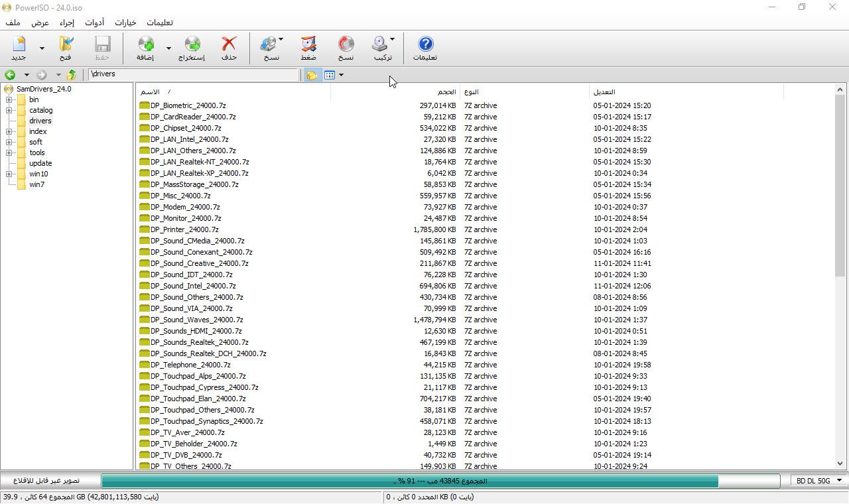Click the view mode grid icon

tap(330, 75)
